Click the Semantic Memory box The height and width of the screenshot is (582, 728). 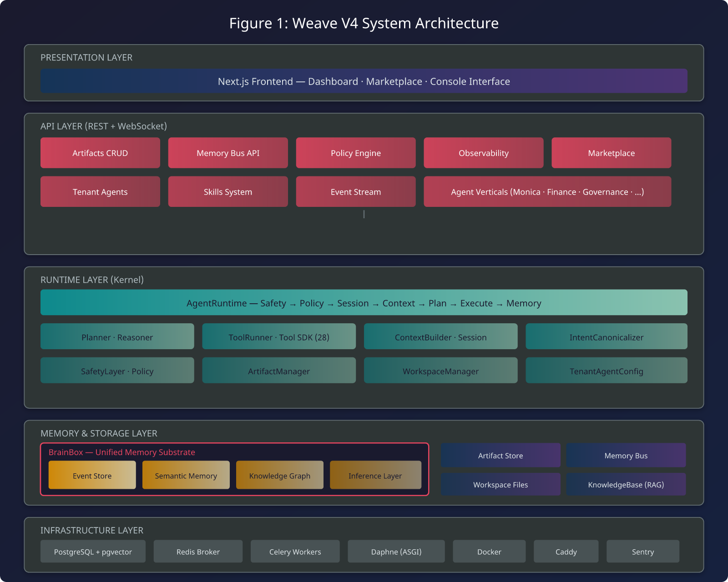(186, 475)
